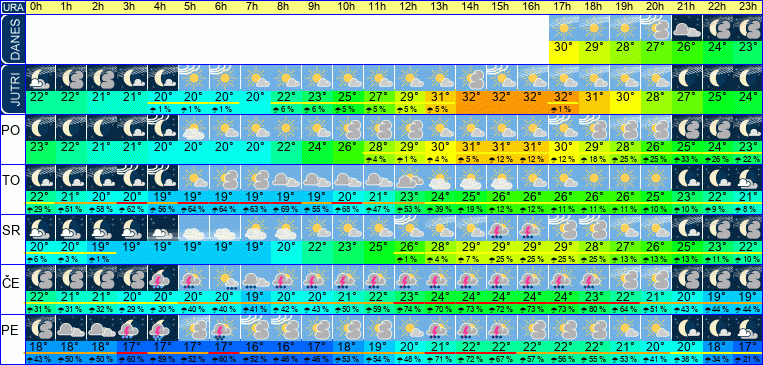Click the foggy icon in SR row at 5h
Image resolution: width=763 pixels, height=365 pixels.
click(x=194, y=228)
